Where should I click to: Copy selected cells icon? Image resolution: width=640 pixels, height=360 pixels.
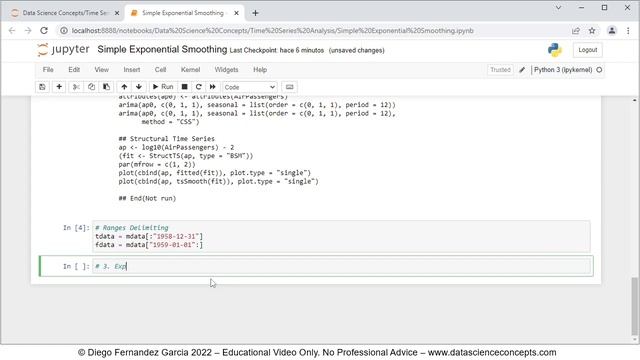point(91,87)
